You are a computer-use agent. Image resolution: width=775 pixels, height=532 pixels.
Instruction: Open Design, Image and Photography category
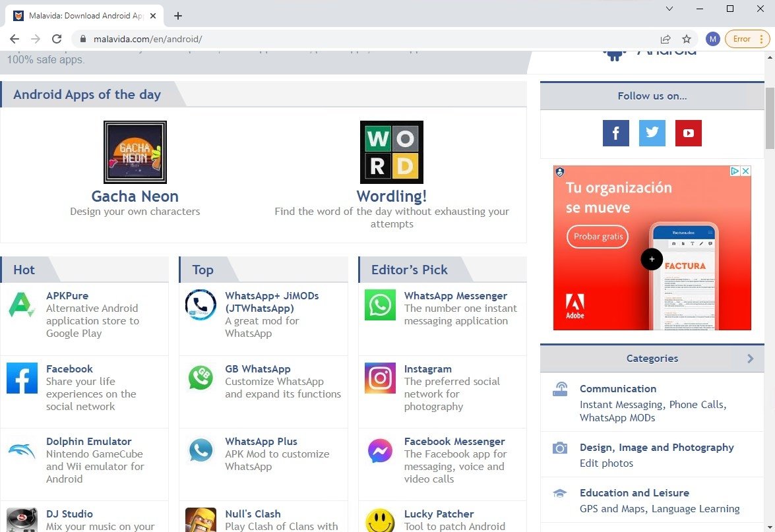656,448
